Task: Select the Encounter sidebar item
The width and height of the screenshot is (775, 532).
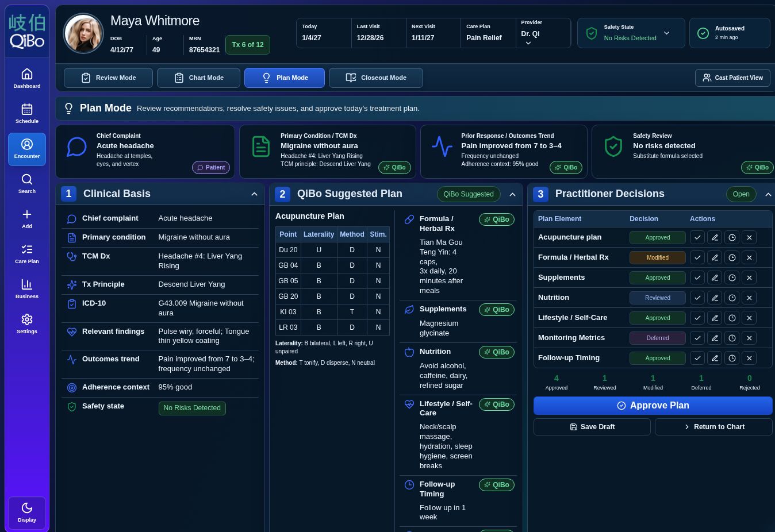Action: click(27, 149)
